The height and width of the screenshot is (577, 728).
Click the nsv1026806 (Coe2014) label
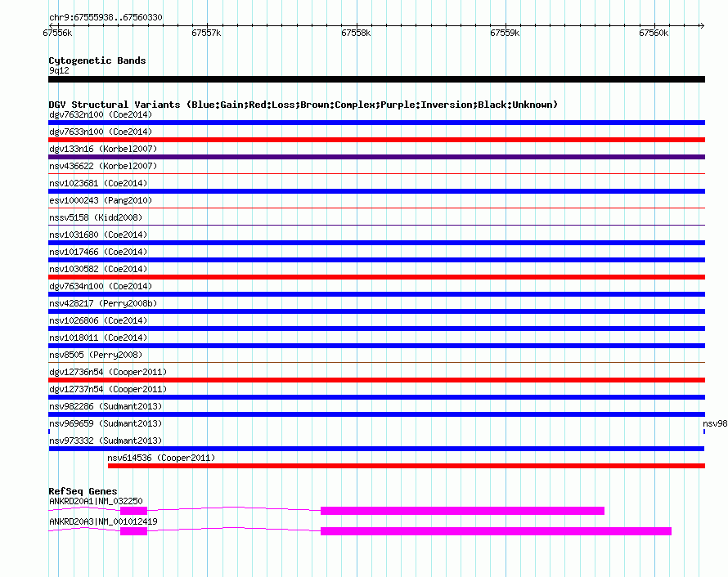pyautogui.click(x=98, y=320)
